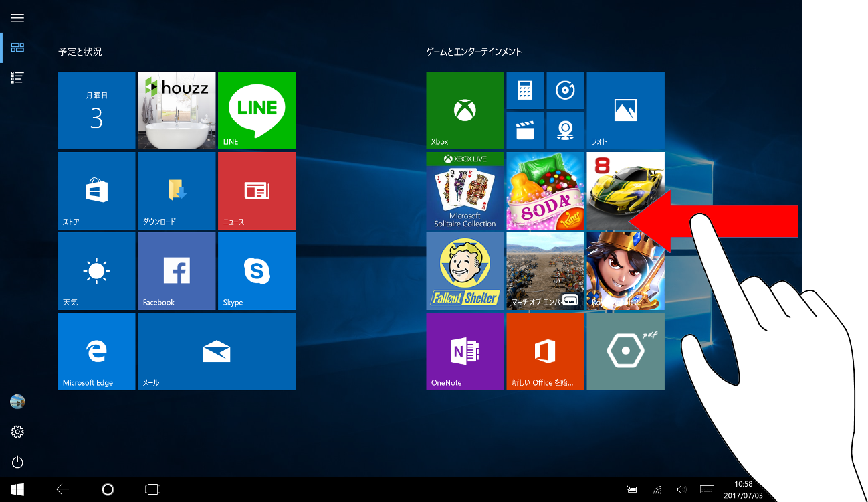Image resolution: width=868 pixels, height=502 pixels.
Task: Show the touch keyboard
Action: click(x=707, y=490)
